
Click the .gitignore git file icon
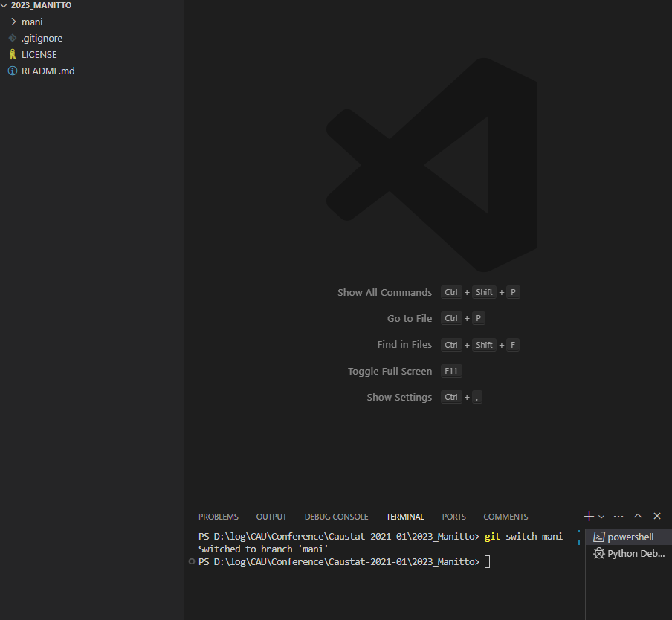(13, 38)
